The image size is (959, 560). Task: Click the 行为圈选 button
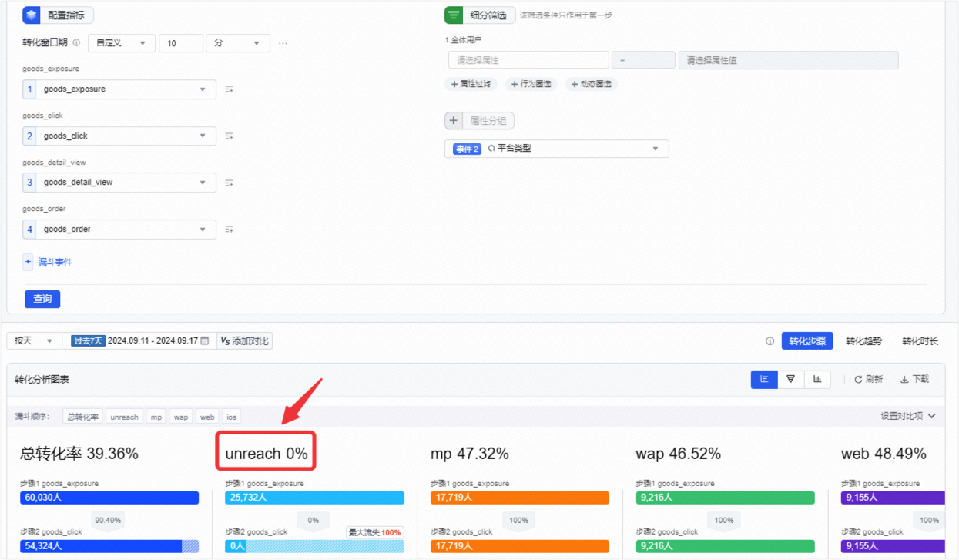(x=531, y=84)
